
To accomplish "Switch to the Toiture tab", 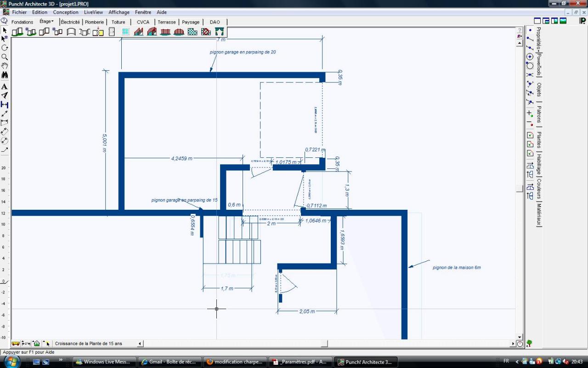I will (119, 22).
